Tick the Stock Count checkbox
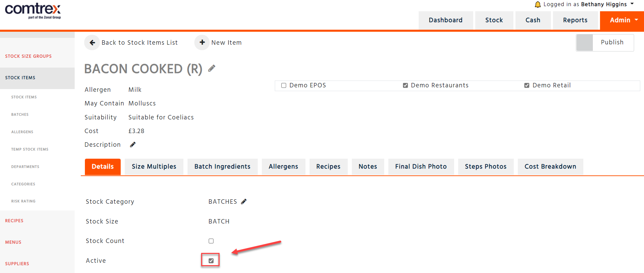The image size is (644, 273). pos(211,241)
